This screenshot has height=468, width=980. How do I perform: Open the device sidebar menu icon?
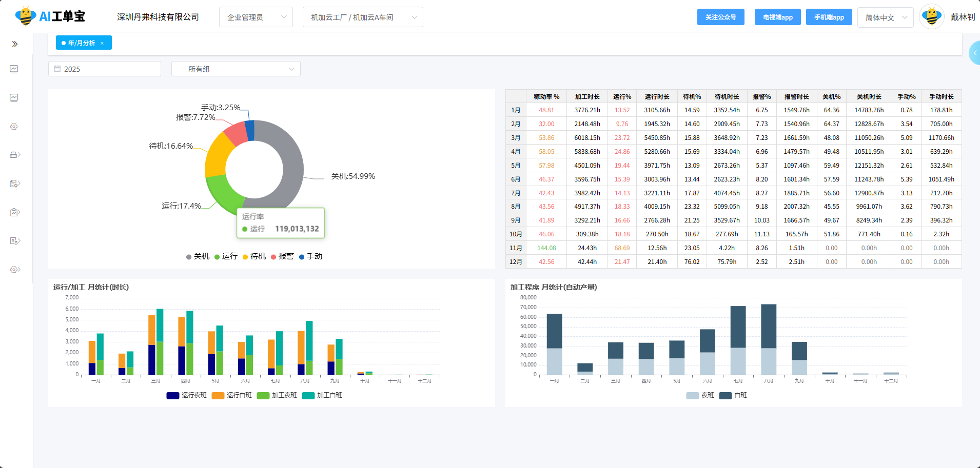(15, 155)
